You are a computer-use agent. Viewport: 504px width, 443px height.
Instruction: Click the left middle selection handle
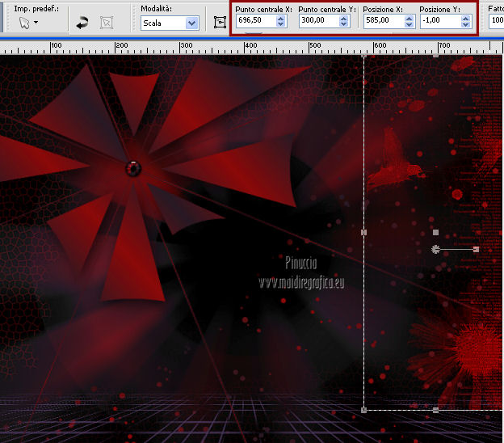[x=363, y=232]
